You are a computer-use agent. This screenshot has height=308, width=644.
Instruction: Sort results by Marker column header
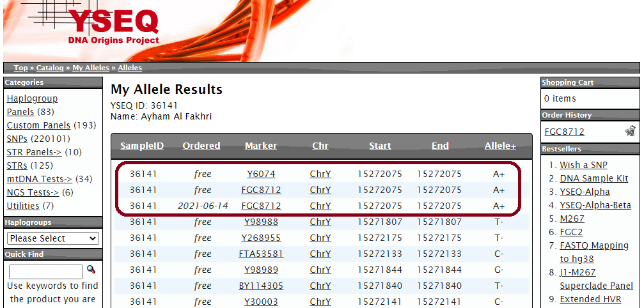tap(261, 146)
